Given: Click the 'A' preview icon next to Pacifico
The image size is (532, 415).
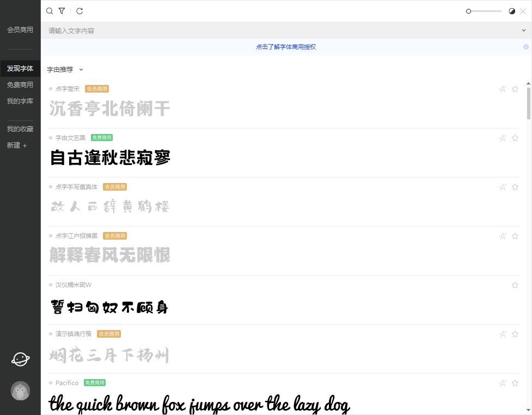Looking at the screenshot, I should coord(502,383).
